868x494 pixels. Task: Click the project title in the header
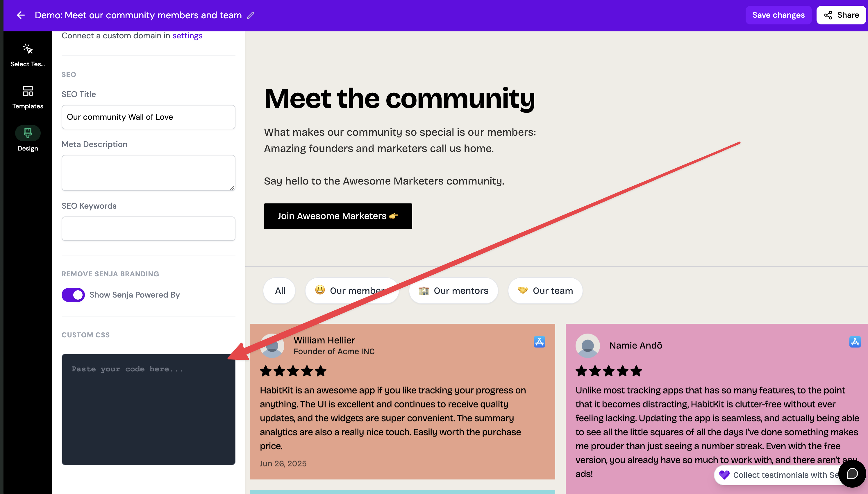point(138,15)
